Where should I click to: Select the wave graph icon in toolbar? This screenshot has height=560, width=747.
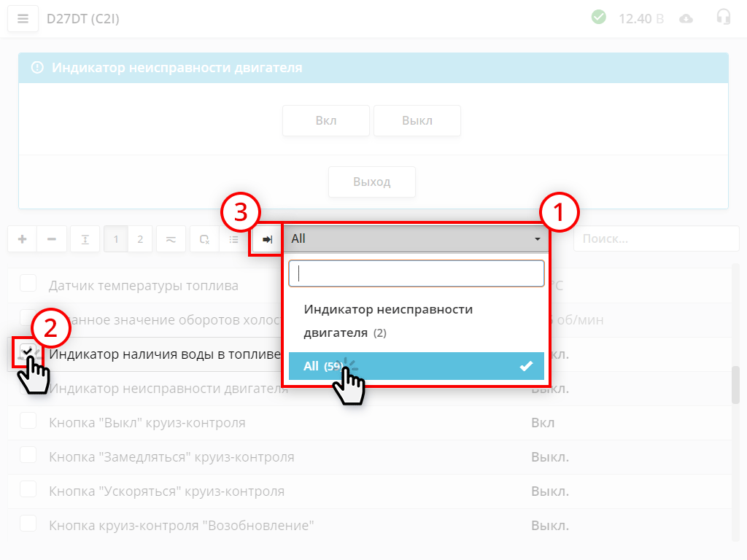[x=171, y=238]
